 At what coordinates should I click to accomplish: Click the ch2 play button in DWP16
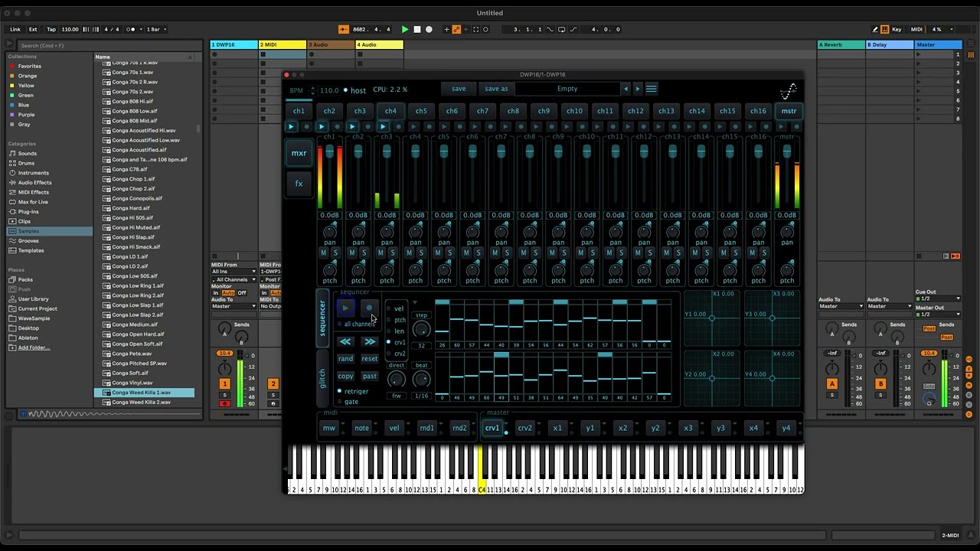[x=322, y=126]
